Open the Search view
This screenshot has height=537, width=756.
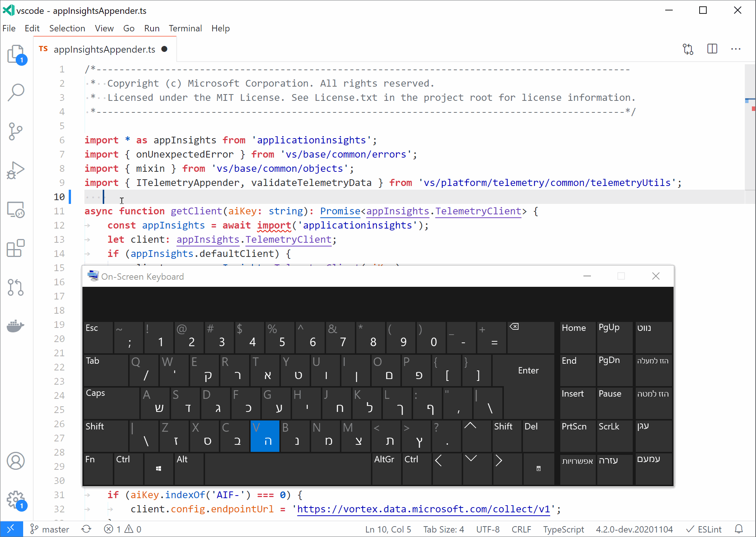[x=16, y=92]
